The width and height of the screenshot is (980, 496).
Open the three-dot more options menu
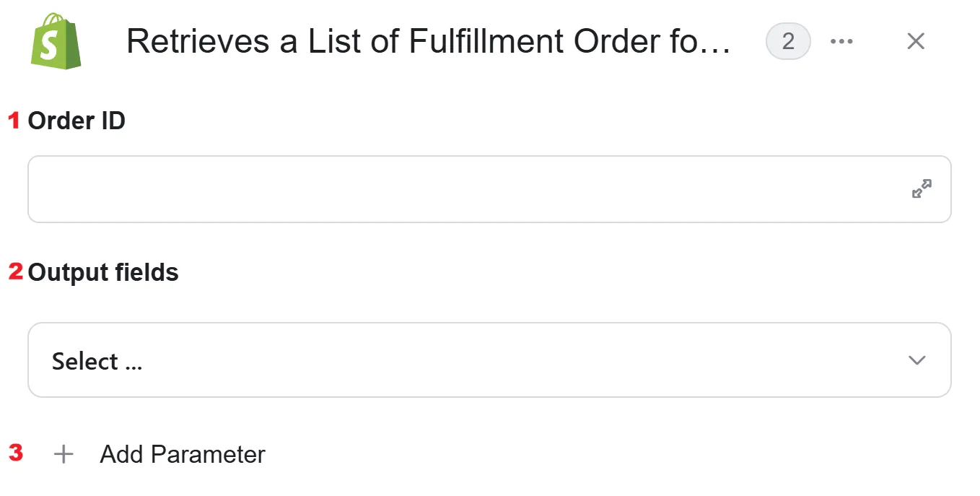point(841,41)
